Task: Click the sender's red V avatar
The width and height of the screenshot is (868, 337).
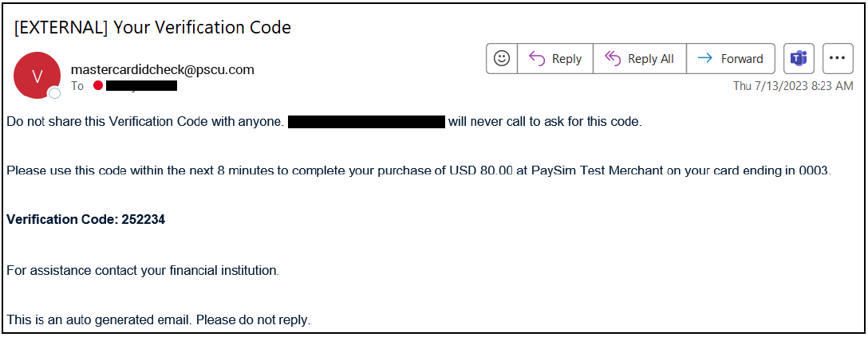Action: click(x=37, y=76)
